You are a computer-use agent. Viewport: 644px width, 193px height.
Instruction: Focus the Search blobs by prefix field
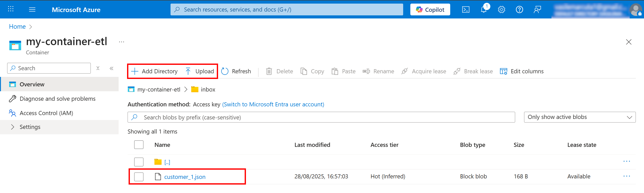point(321,117)
